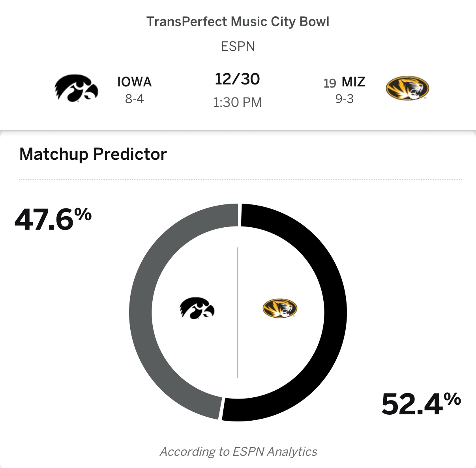Select the 47.6% win probability figure
476x468 pixels.
(53, 219)
